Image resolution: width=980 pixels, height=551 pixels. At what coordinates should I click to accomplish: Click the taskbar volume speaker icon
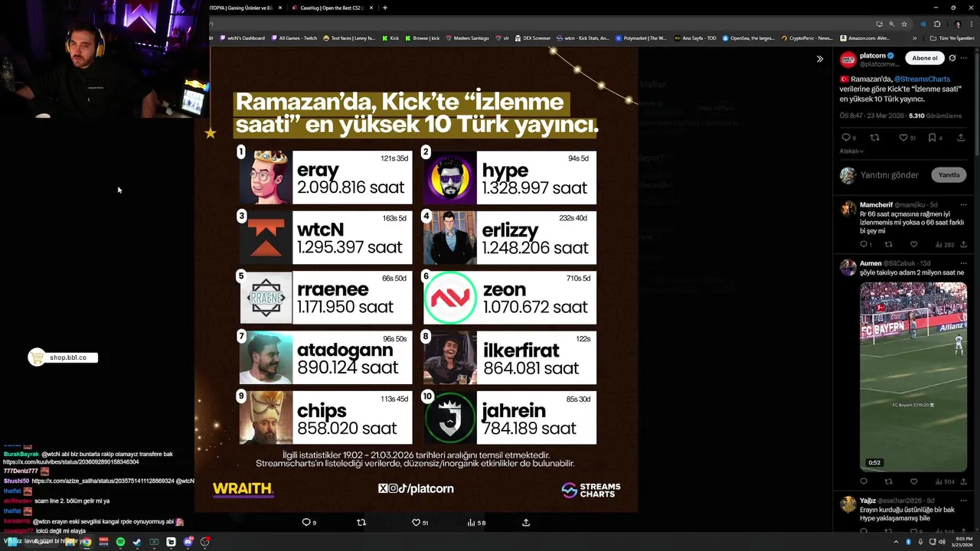pyautogui.click(x=942, y=542)
